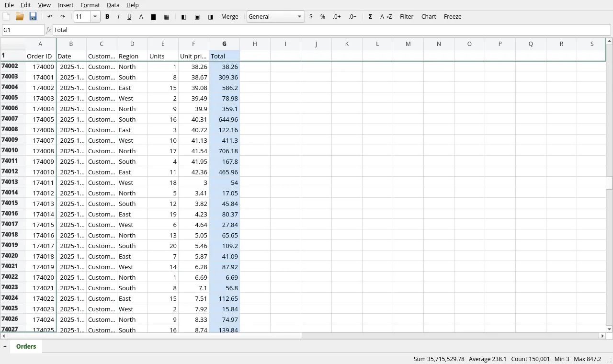Click the Name Box showing G1

point(23,30)
